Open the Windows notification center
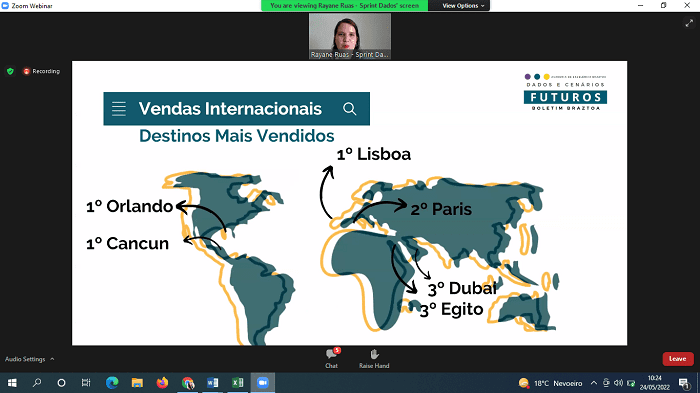The height and width of the screenshot is (393, 700). coord(684,383)
